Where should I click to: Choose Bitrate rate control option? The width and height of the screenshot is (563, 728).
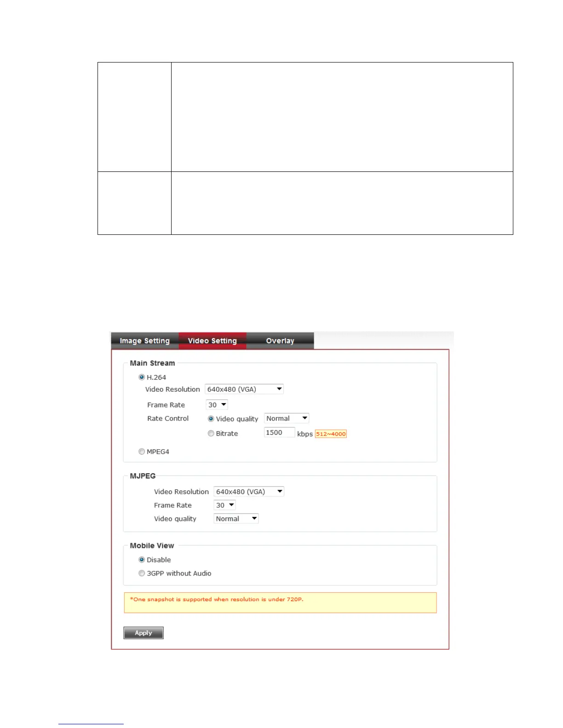click(211, 433)
